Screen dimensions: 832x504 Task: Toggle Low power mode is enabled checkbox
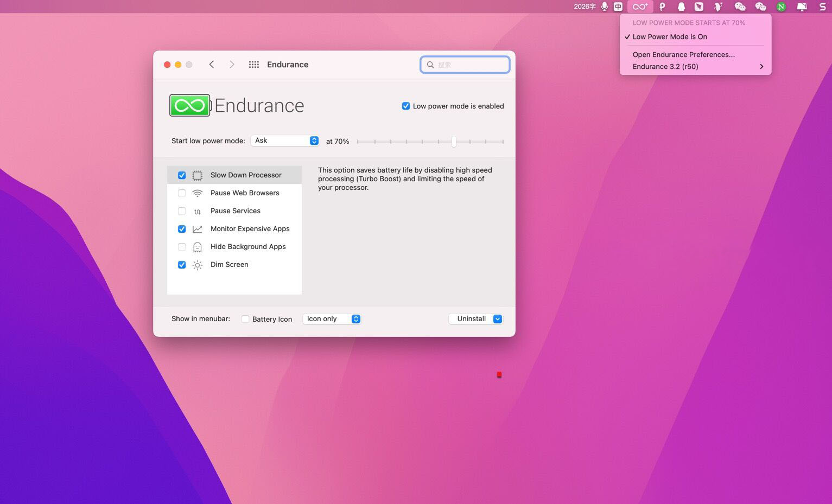[405, 106]
